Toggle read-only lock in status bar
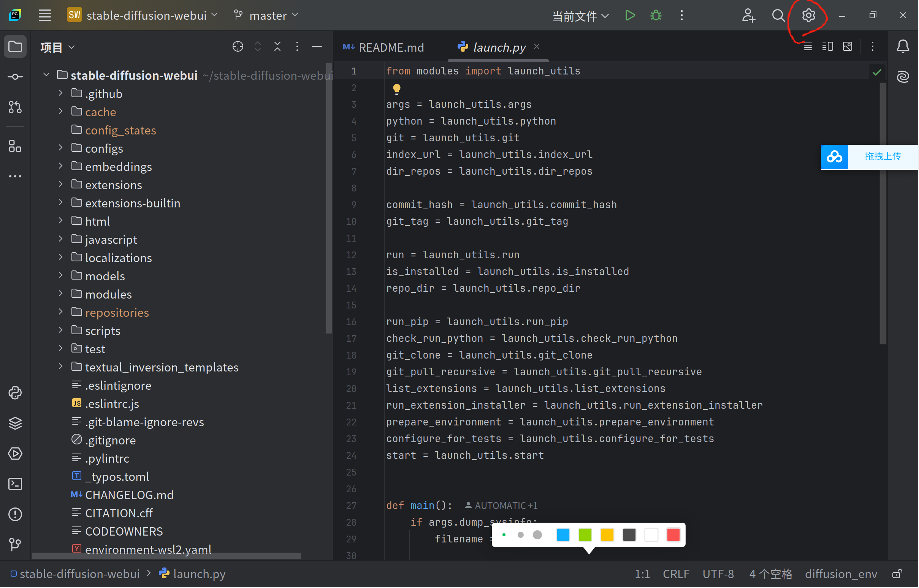919x588 pixels. pyautogui.click(x=897, y=574)
